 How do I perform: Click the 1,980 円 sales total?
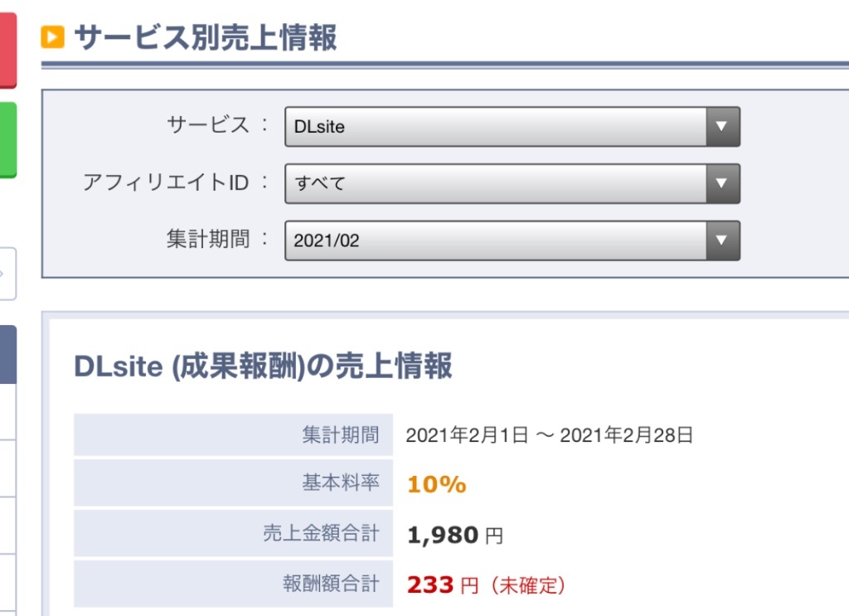(x=455, y=536)
